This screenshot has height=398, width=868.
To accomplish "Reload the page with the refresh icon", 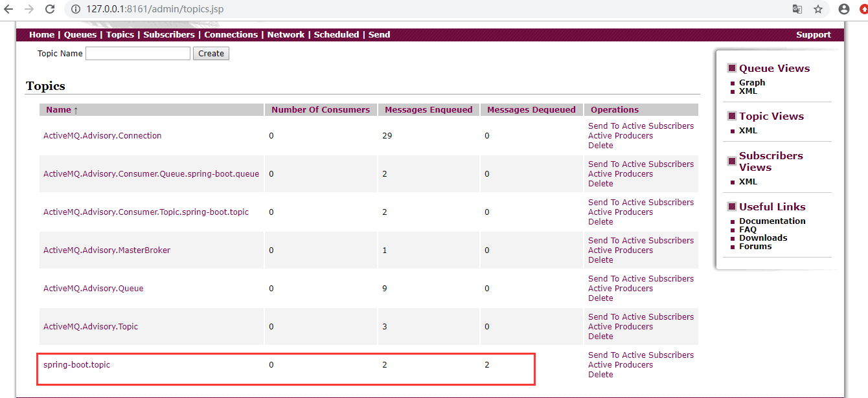I will 50,9.
